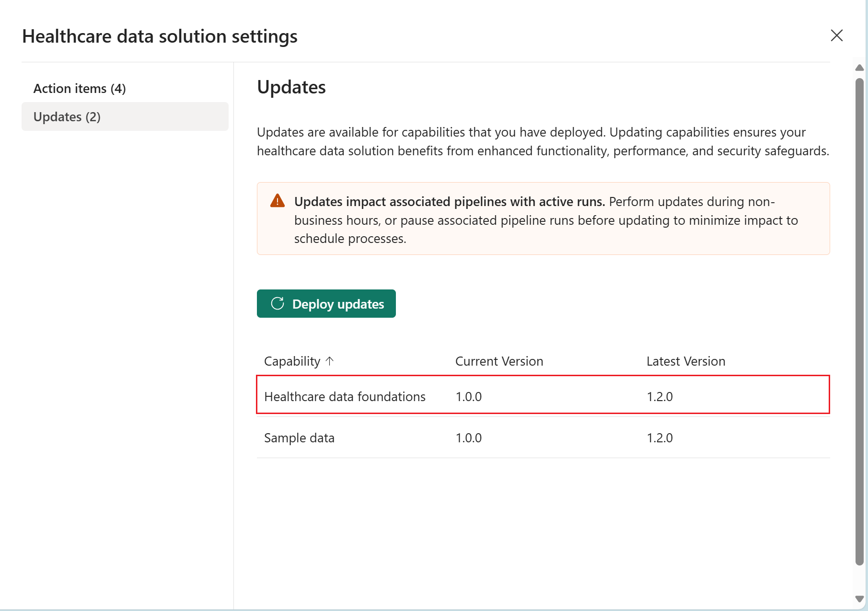868x611 pixels.
Task: Click current version 1.0.0 for Sample data
Action: coord(468,438)
